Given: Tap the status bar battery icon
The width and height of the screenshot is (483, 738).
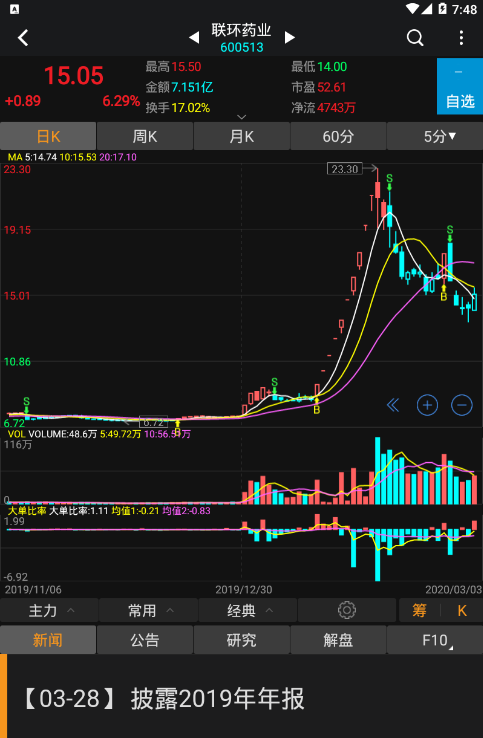Looking at the screenshot, I should pos(443,8).
